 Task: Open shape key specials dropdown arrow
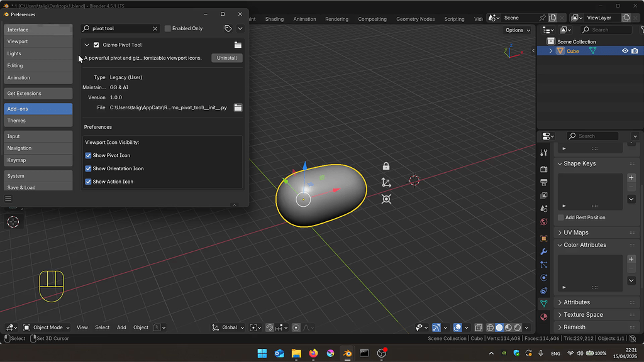(631, 199)
